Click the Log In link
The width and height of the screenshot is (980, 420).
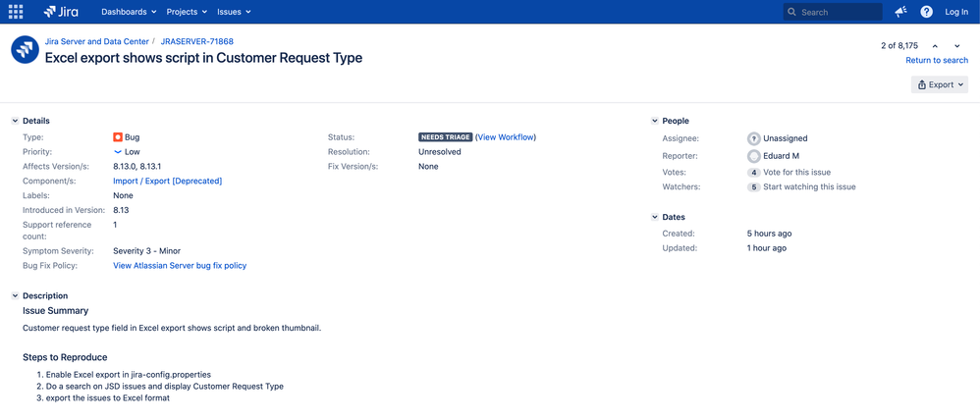click(956, 12)
